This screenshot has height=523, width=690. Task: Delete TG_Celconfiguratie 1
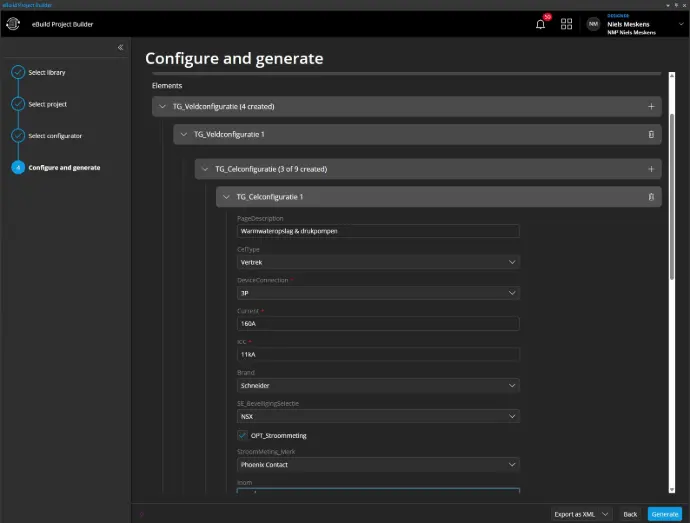coord(651,197)
